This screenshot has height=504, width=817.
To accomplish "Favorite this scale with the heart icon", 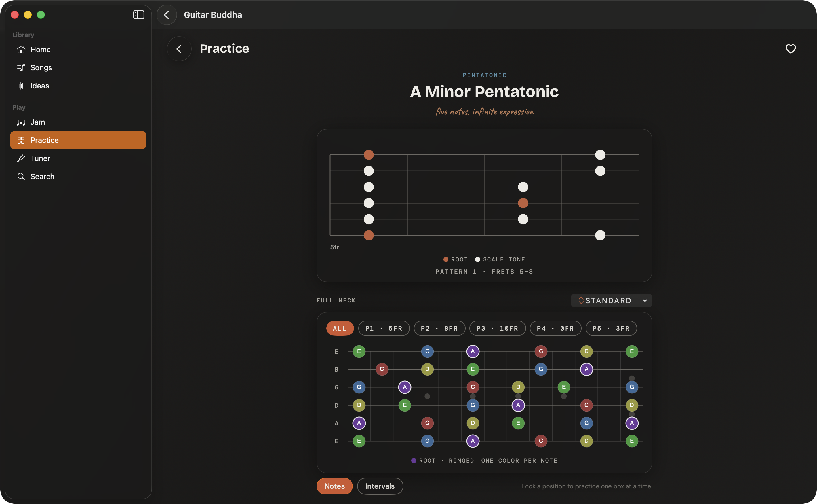I will click(x=790, y=49).
